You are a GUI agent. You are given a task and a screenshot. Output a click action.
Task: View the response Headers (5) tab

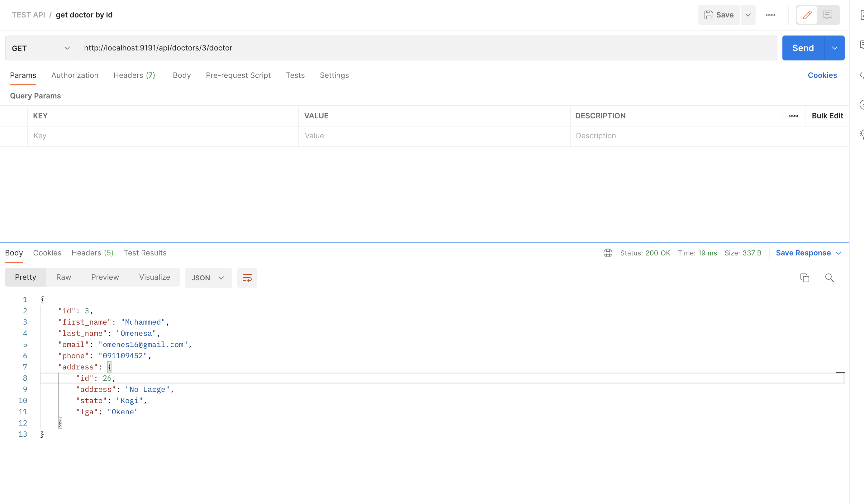(93, 253)
